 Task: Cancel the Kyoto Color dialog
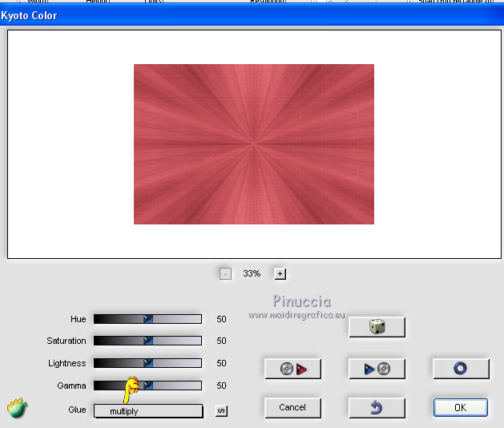coord(292,408)
